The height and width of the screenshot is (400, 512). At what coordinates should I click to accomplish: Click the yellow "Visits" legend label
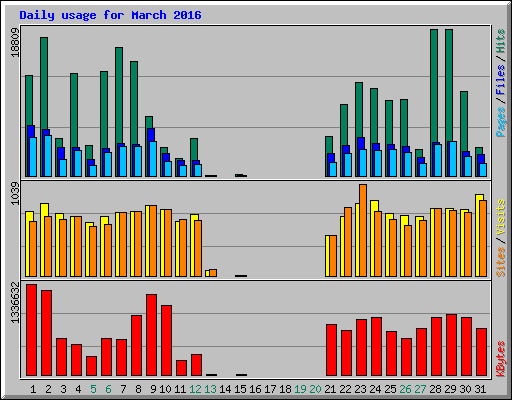[x=501, y=218]
